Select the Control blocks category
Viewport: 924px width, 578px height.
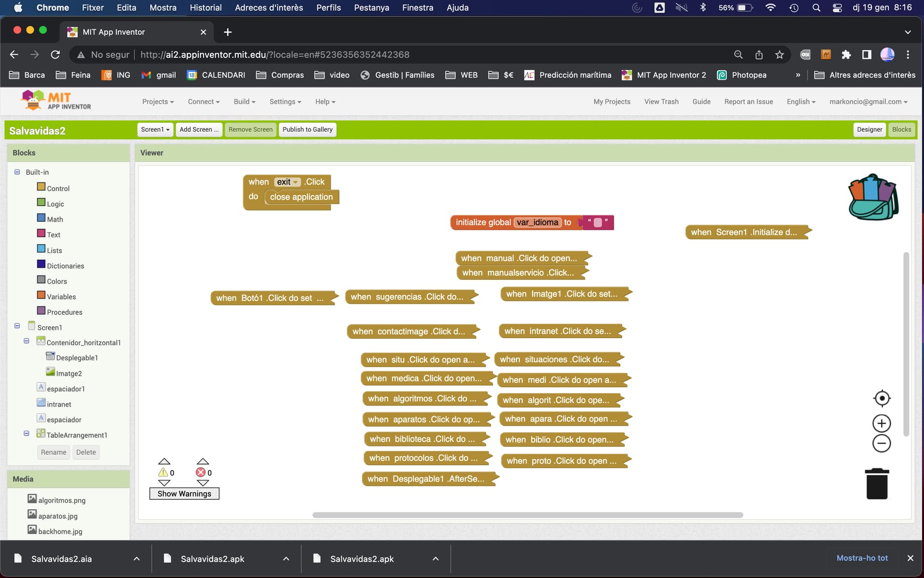tap(58, 188)
